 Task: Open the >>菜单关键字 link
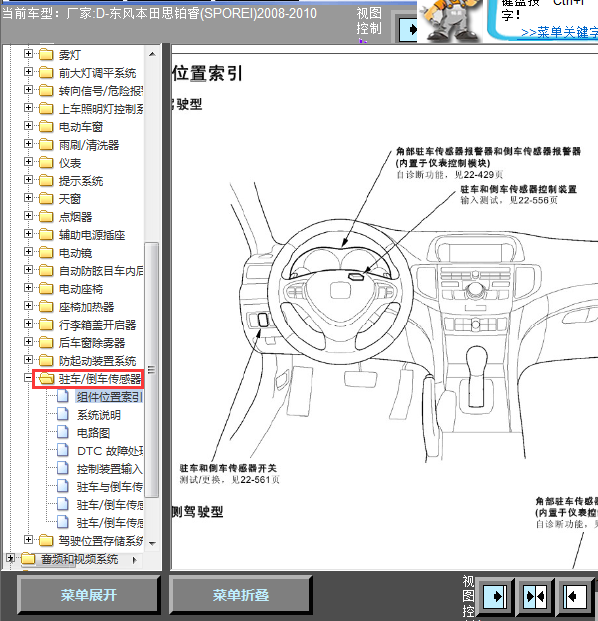(x=559, y=32)
